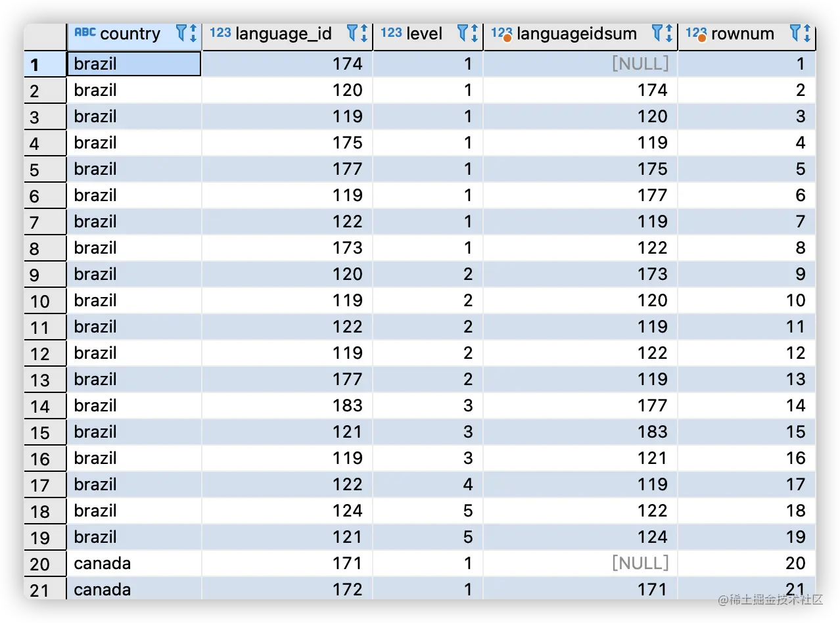Click language_id 124 in row 18
Screen dimensions: 840x623
[287, 511]
